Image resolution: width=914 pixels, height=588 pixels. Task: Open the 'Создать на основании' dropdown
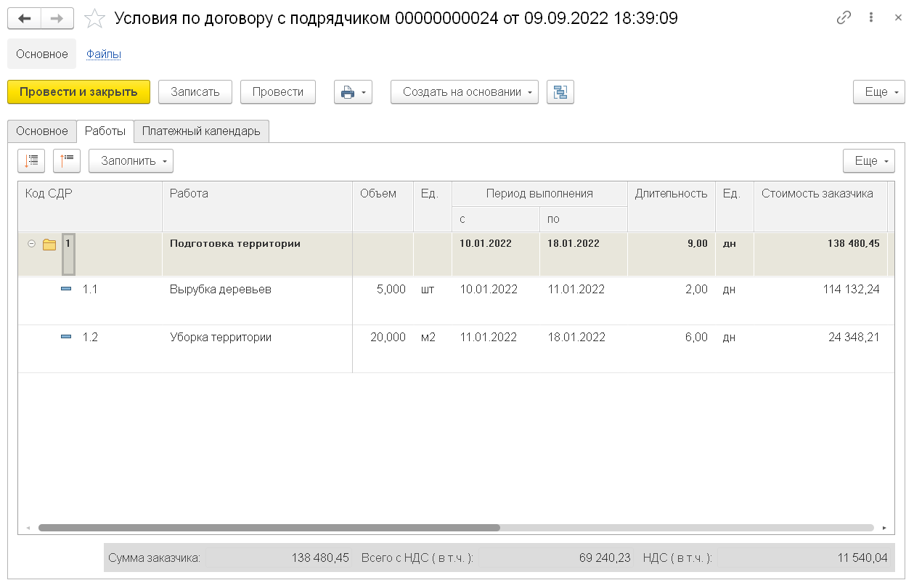click(464, 92)
